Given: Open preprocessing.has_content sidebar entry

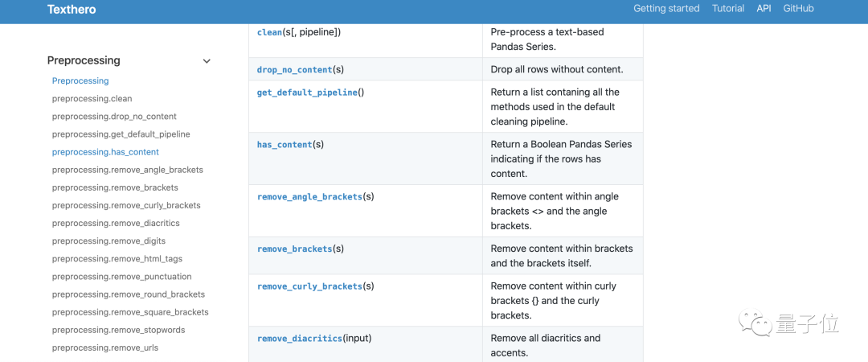Looking at the screenshot, I should pos(105,152).
